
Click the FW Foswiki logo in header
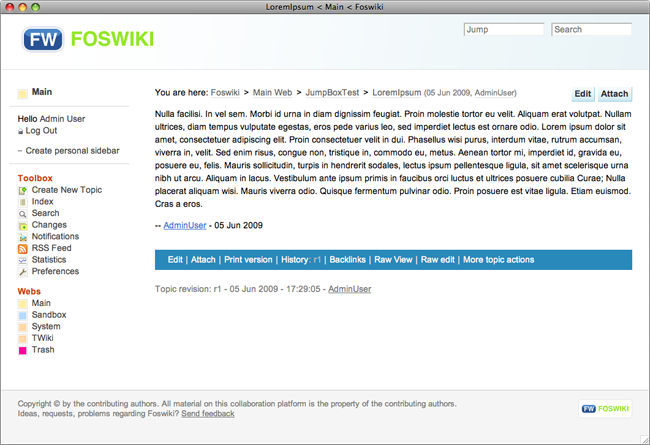tap(43, 39)
